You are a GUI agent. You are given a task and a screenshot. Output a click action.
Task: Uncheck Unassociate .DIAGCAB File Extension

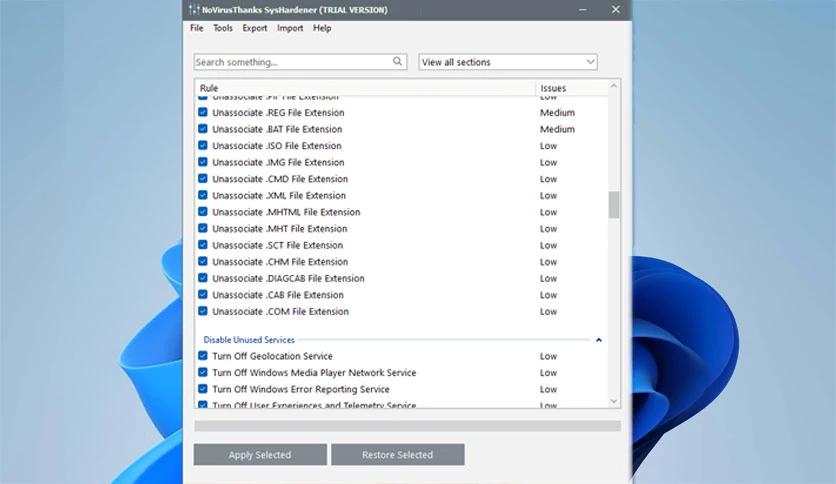[203, 278]
